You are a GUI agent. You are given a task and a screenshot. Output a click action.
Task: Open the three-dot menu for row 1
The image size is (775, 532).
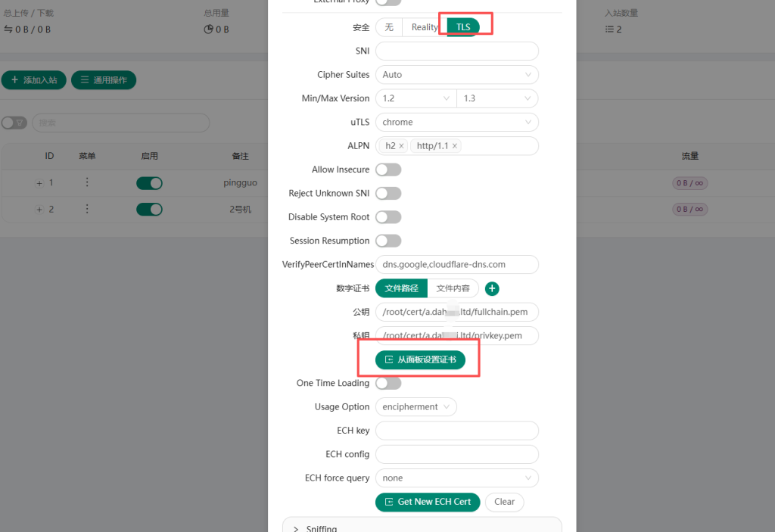(87, 182)
